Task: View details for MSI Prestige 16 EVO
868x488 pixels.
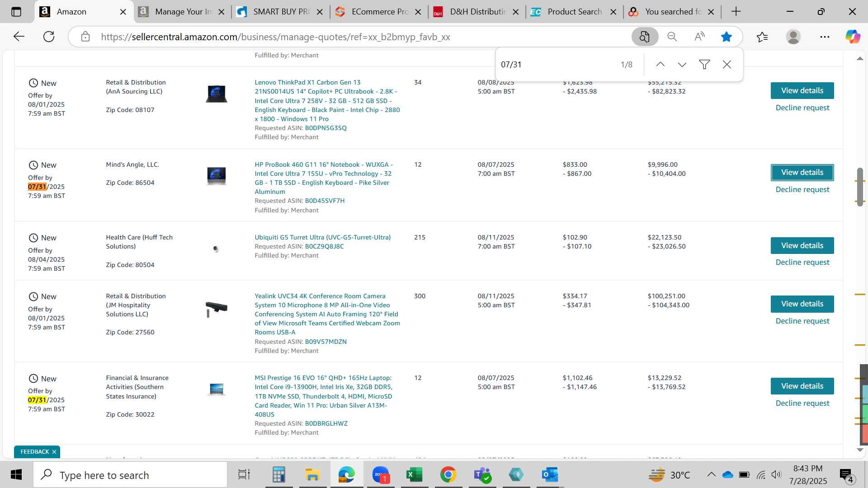Action: point(802,386)
